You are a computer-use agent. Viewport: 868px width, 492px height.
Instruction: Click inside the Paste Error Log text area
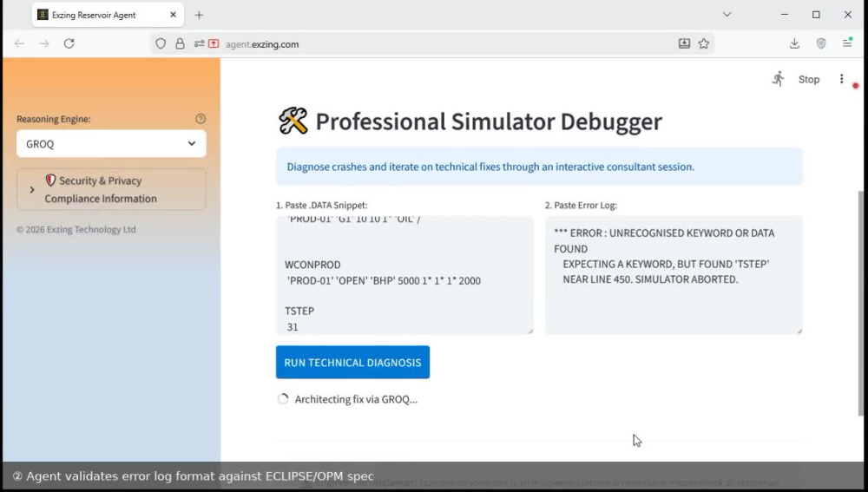(x=674, y=275)
